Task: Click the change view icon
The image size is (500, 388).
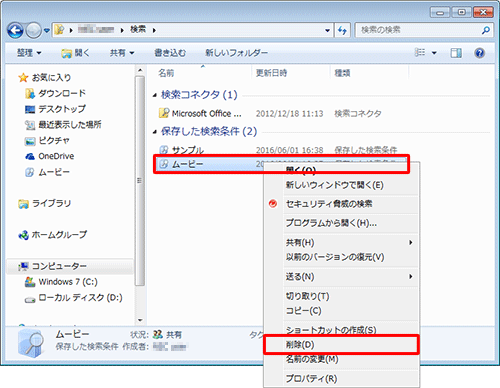Action: [420, 53]
